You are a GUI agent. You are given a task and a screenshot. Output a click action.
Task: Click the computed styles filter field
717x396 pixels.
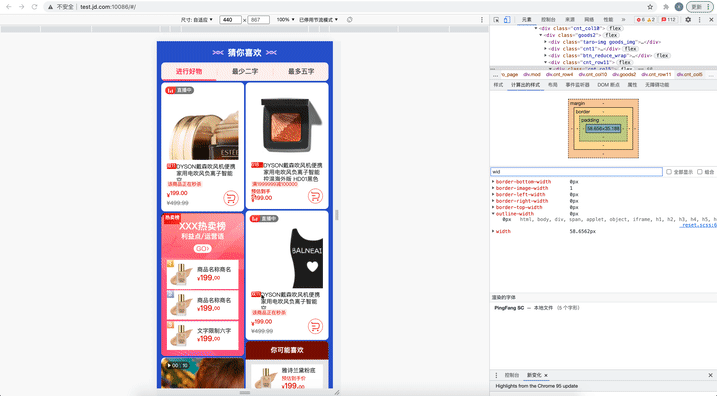click(x=576, y=172)
